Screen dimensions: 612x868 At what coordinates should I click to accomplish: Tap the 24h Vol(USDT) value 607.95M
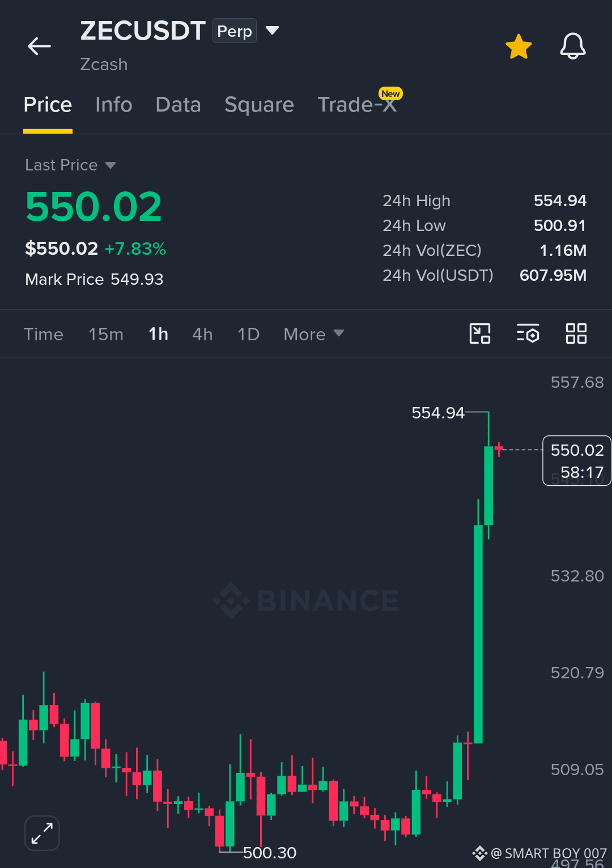[x=553, y=275]
